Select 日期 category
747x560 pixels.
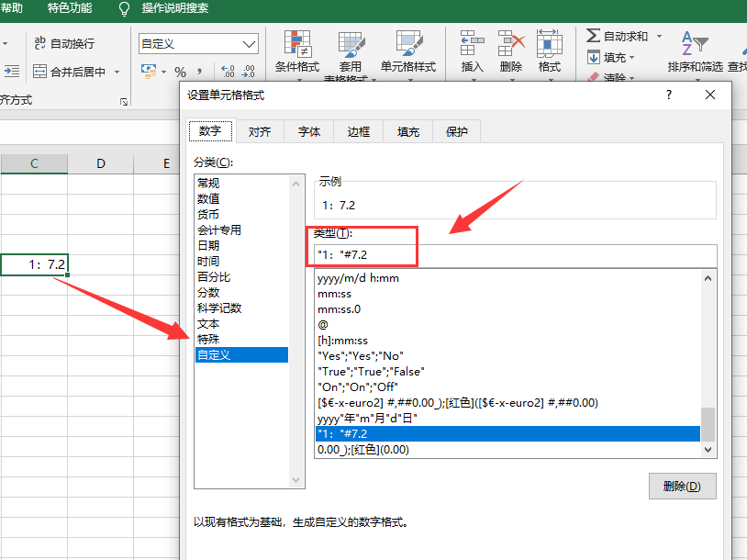tap(241, 245)
